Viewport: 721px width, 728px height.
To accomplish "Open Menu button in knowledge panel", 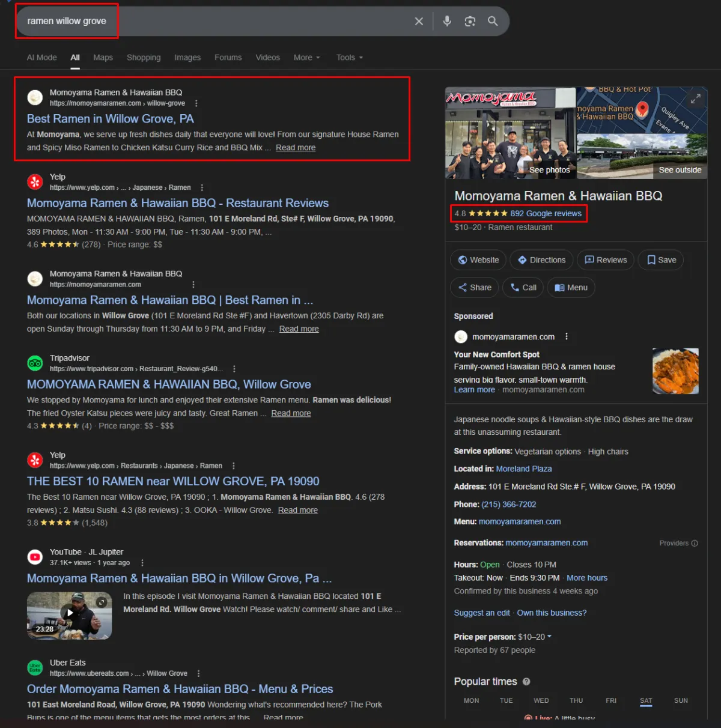I will point(571,288).
